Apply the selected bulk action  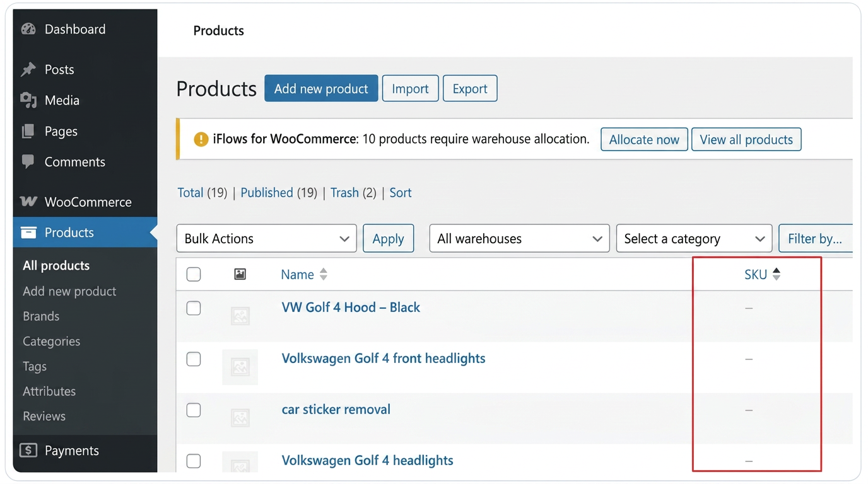[388, 239]
